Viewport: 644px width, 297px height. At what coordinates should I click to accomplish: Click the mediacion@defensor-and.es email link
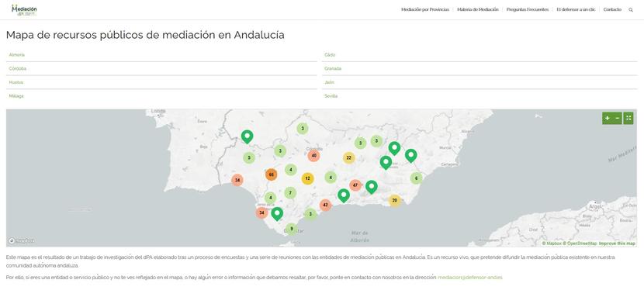(x=470, y=278)
